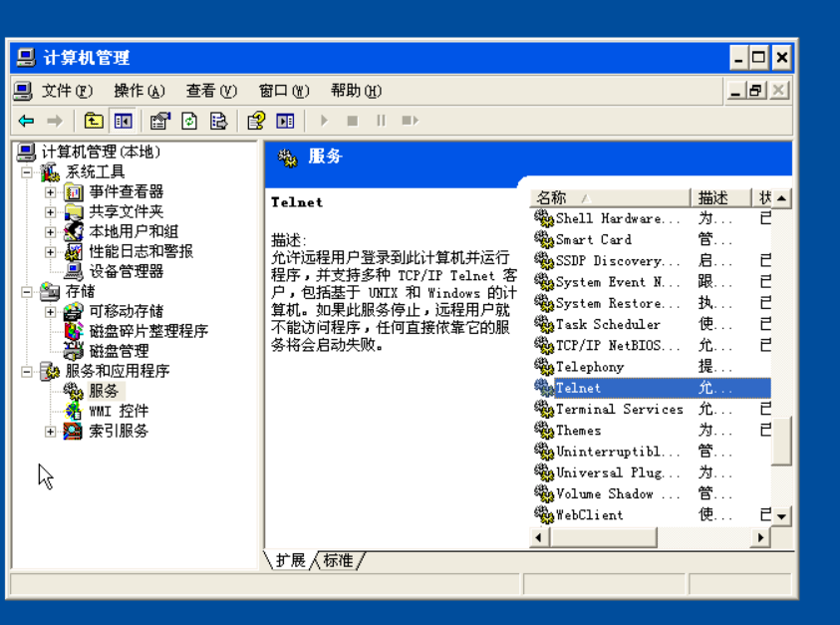The height and width of the screenshot is (625, 840).
Task: Expand the 共享文件夹 node
Action: coord(51,212)
